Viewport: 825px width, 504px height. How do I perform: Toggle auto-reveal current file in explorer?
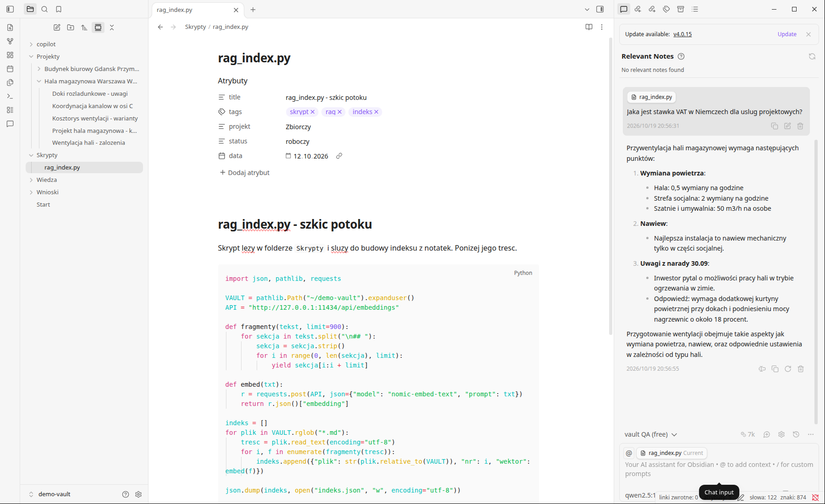(x=98, y=27)
